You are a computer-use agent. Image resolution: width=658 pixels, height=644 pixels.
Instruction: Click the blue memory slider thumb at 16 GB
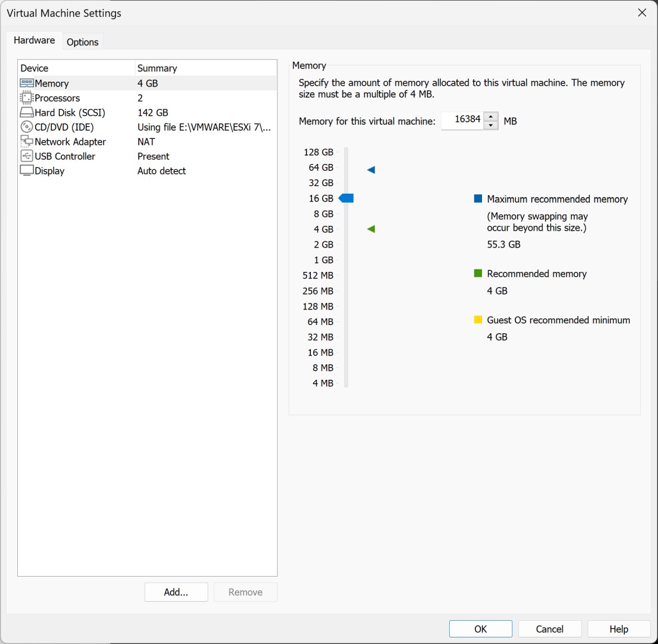[x=346, y=198]
